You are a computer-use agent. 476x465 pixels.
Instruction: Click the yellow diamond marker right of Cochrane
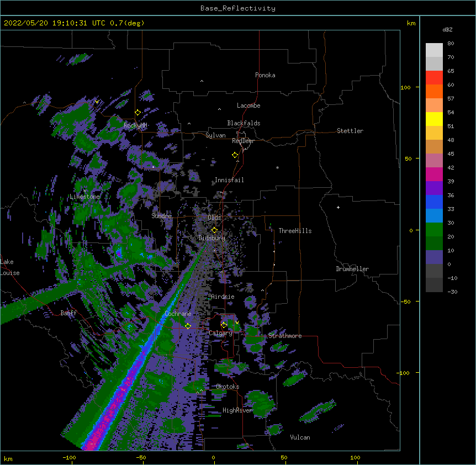[x=188, y=326]
